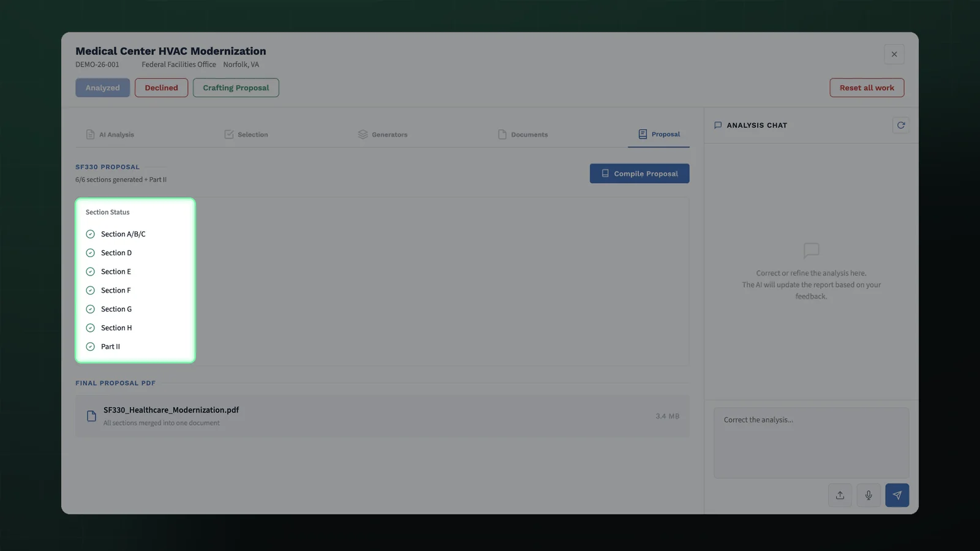Select the Section E label

116,272
